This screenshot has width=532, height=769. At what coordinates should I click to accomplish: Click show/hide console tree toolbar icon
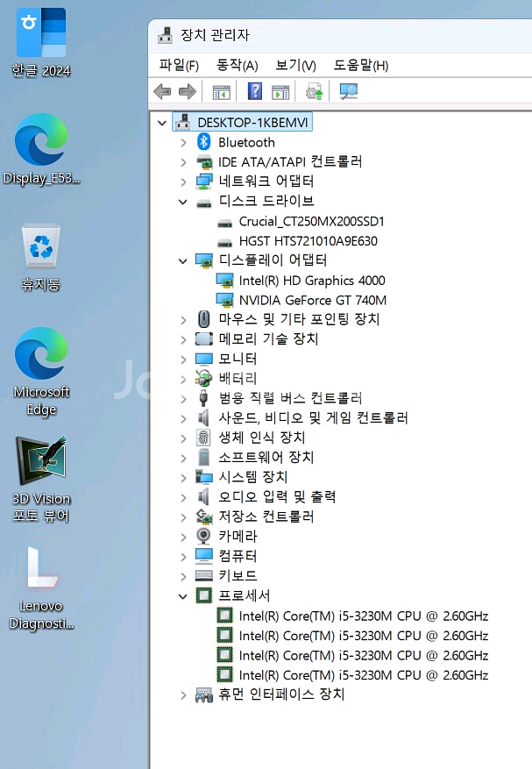click(221, 92)
